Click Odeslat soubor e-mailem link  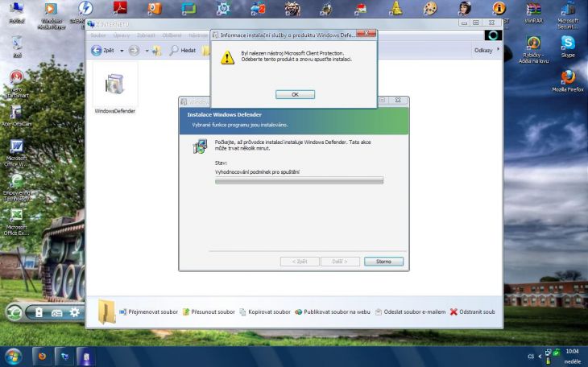coord(410,312)
